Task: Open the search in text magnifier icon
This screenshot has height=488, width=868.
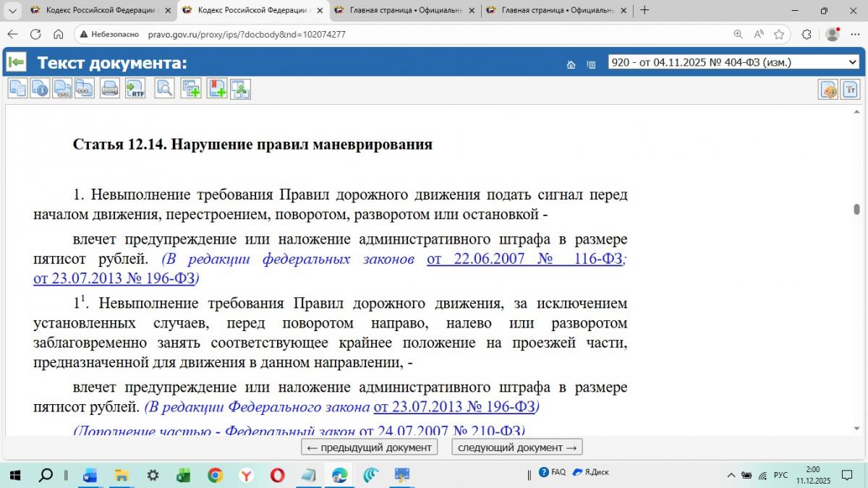Action: click(x=164, y=89)
